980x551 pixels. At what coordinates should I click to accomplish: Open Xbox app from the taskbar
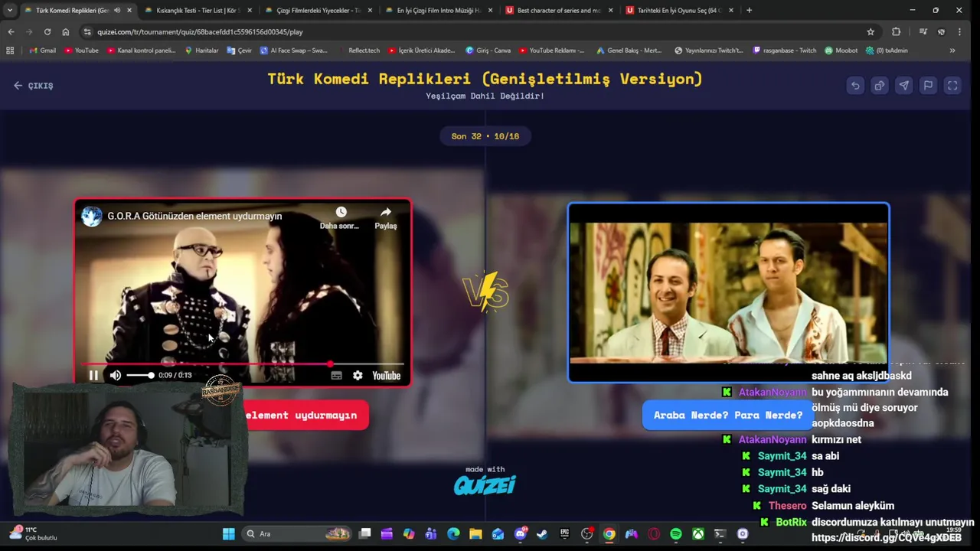click(698, 533)
